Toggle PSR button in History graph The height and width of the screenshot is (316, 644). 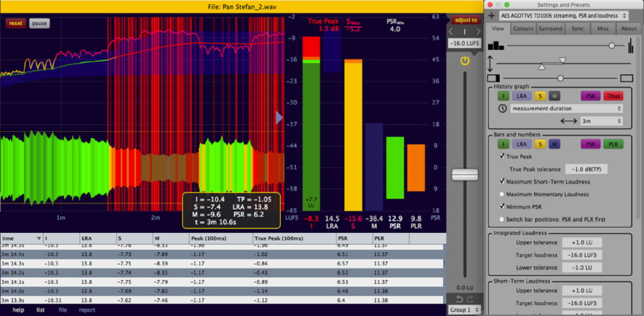(x=590, y=96)
